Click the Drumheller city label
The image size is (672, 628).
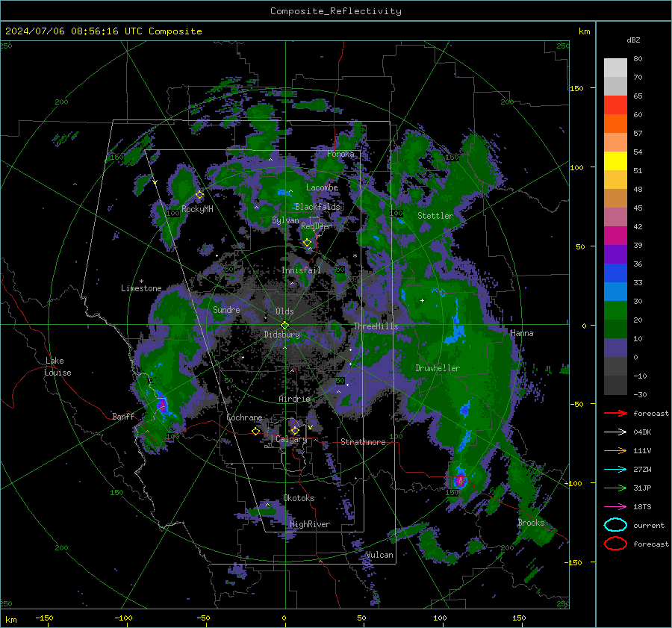(438, 368)
